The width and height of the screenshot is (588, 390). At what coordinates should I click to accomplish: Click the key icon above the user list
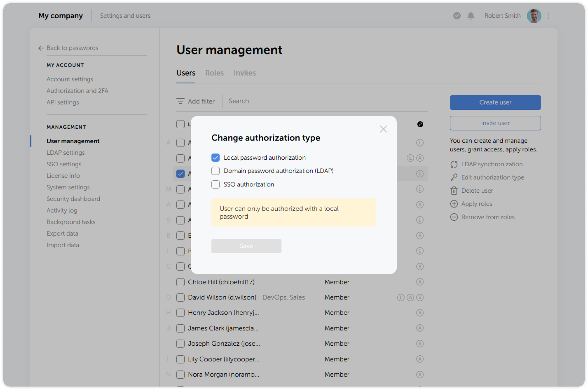point(421,124)
